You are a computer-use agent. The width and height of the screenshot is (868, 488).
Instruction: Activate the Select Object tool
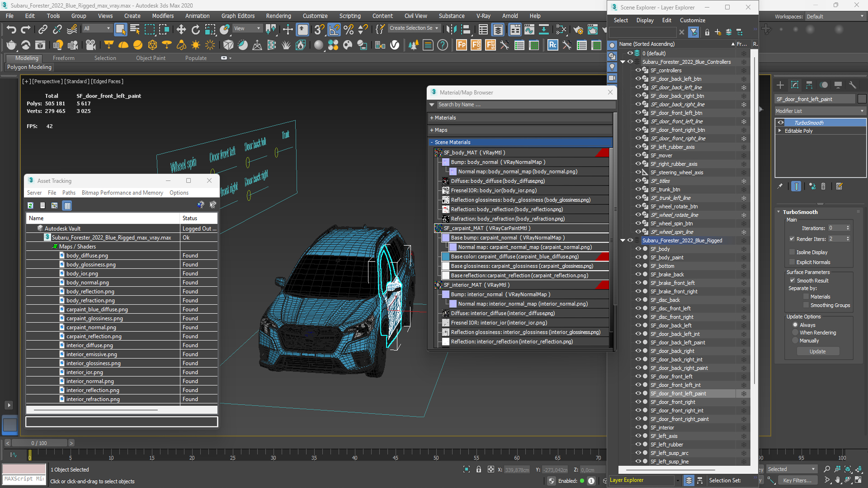point(120,30)
